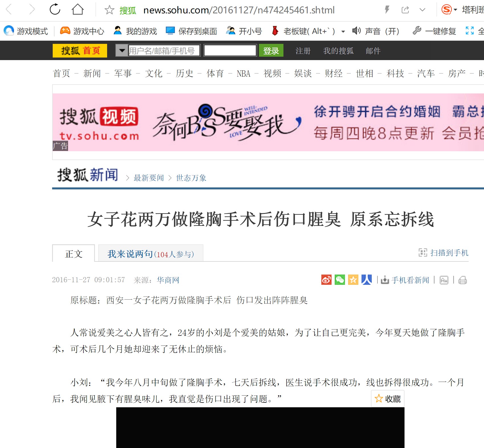The width and height of the screenshot is (484, 448).
Task: Select 房产 in the navigation
Action: [x=457, y=73]
